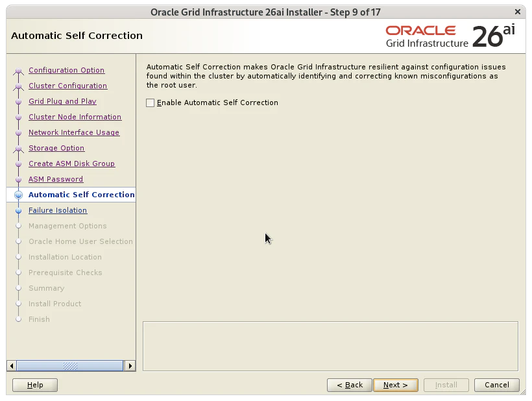Cancel the Grid Infrastructure installation
The height and width of the screenshot is (401, 532).
pyautogui.click(x=497, y=385)
